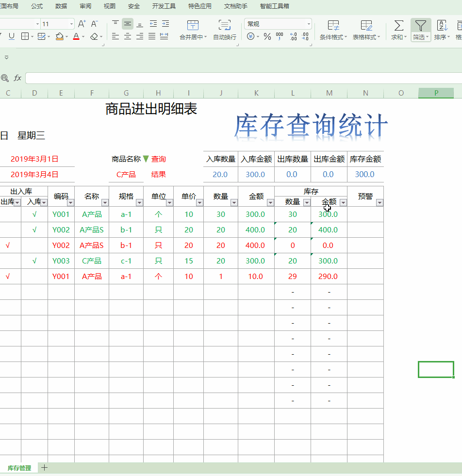The height and width of the screenshot is (476, 462).
Task: Open the 出库 column filter dropdown
Action: (x=17, y=202)
